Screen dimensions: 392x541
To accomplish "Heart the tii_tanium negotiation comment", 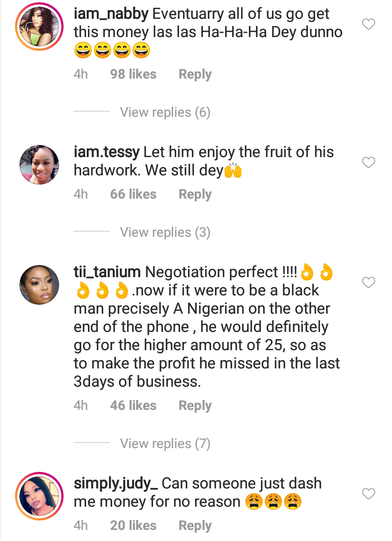I will point(368,283).
